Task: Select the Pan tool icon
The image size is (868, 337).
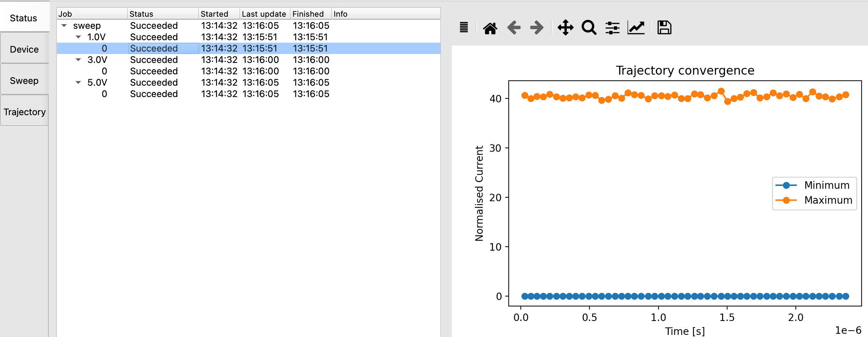Action: click(x=565, y=28)
